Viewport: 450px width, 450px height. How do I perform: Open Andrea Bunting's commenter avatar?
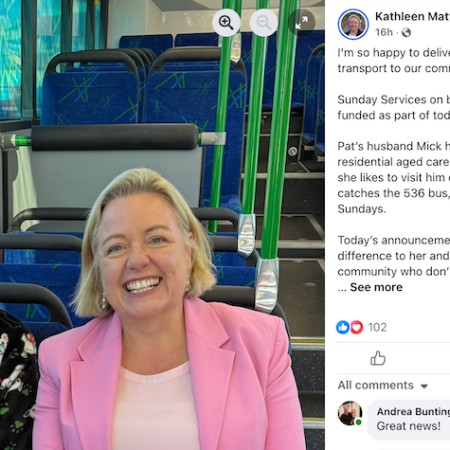click(x=350, y=413)
